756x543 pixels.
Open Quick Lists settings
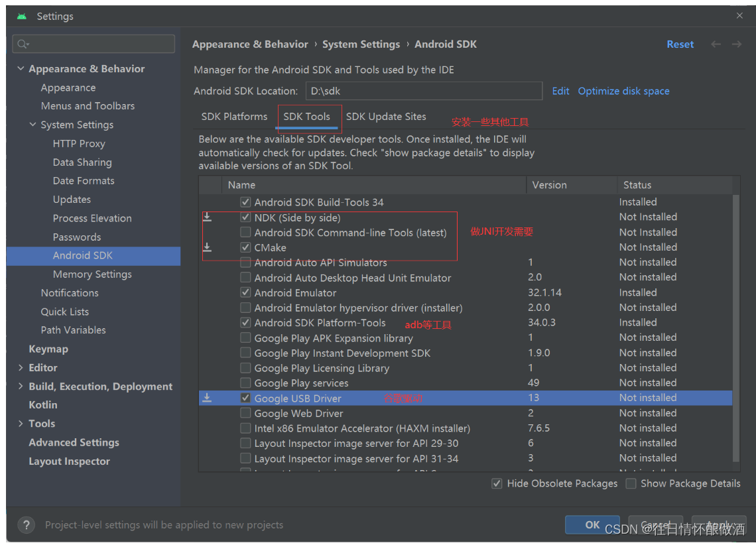click(64, 312)
